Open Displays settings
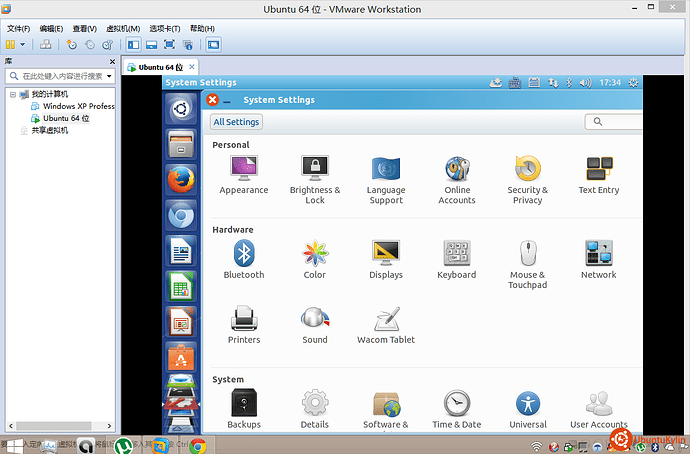The image size is (690, 454). (x=386, y=260)
